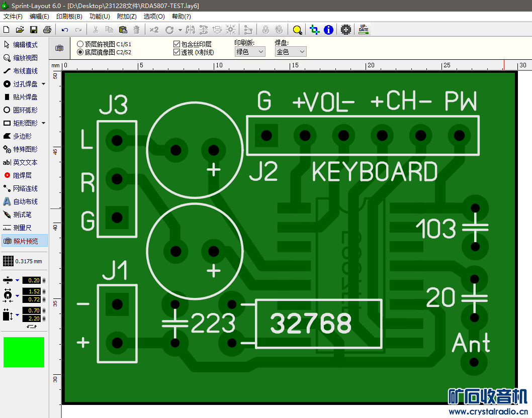
Task: Open the 焊盘 dropdown showing 金色
Action: pos(291,51)
